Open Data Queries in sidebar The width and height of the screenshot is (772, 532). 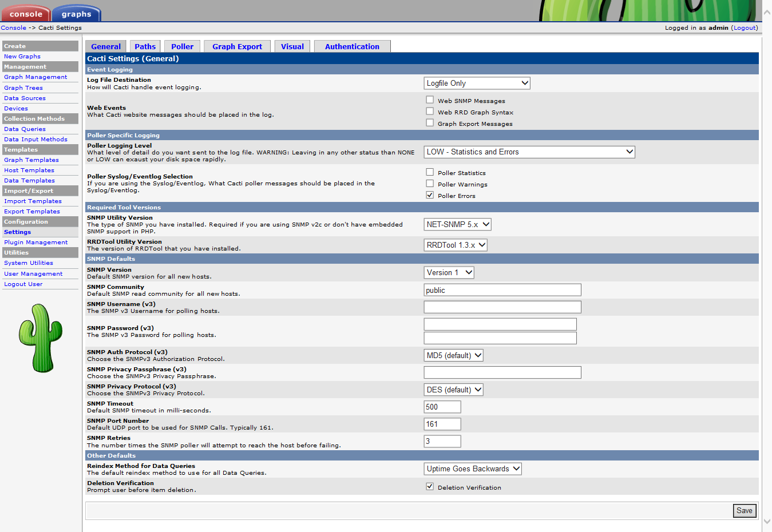coord(25,129)
